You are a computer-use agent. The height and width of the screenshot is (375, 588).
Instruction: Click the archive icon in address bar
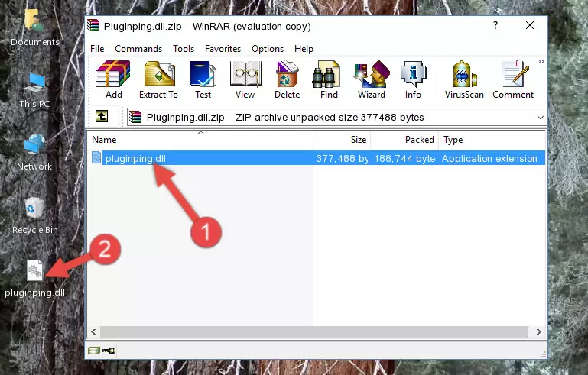click(135, 118)
